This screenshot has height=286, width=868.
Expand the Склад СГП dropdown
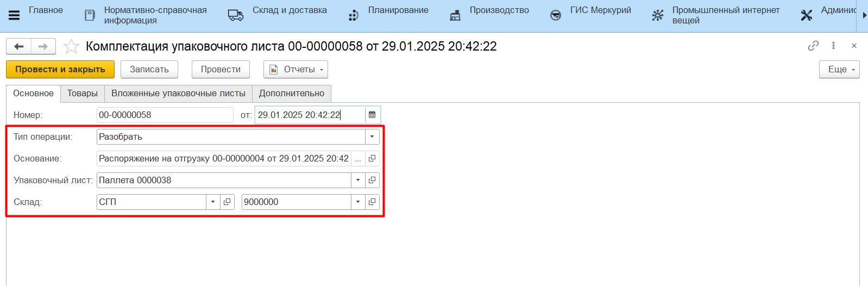(213, 202)
